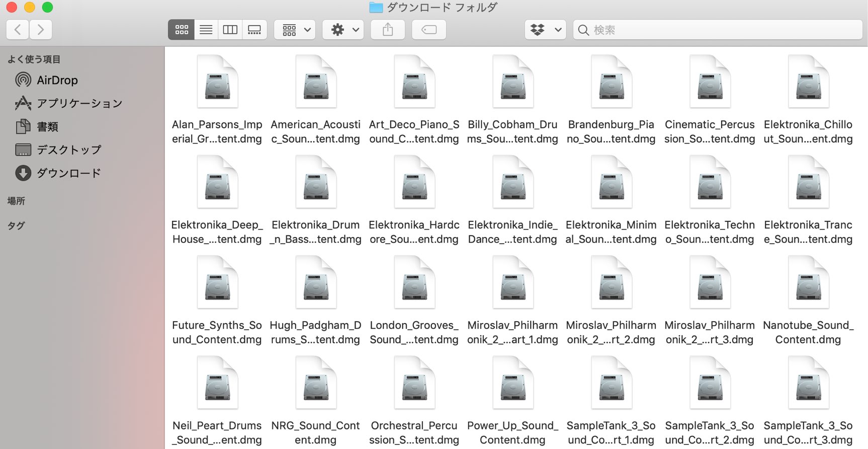Select the Billy_Cobham_Drums dmg file icon
Viewport: 868px width, 449px height.
tap(513, 82)
